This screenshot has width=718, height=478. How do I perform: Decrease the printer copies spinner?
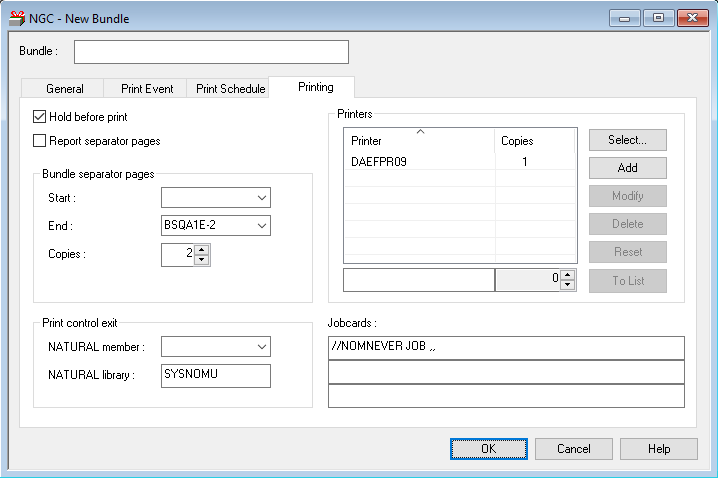[x=568, y=285]
